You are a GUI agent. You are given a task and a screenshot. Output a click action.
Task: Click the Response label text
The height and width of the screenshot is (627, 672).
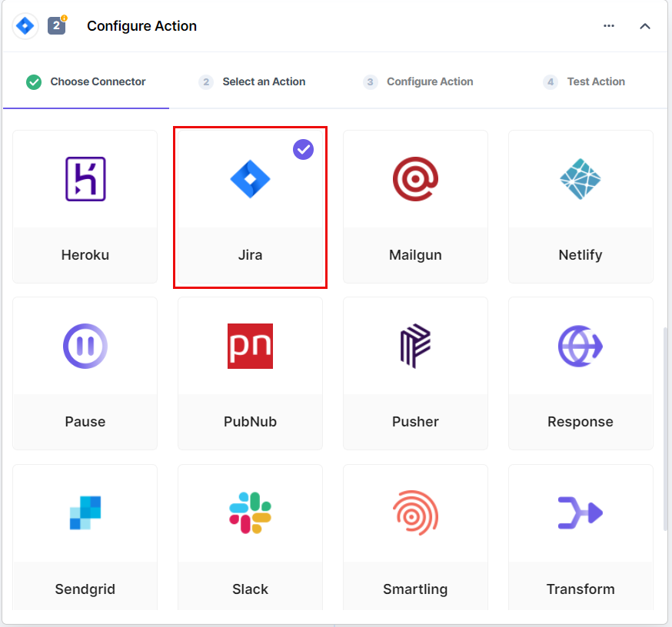click(581, 422)
